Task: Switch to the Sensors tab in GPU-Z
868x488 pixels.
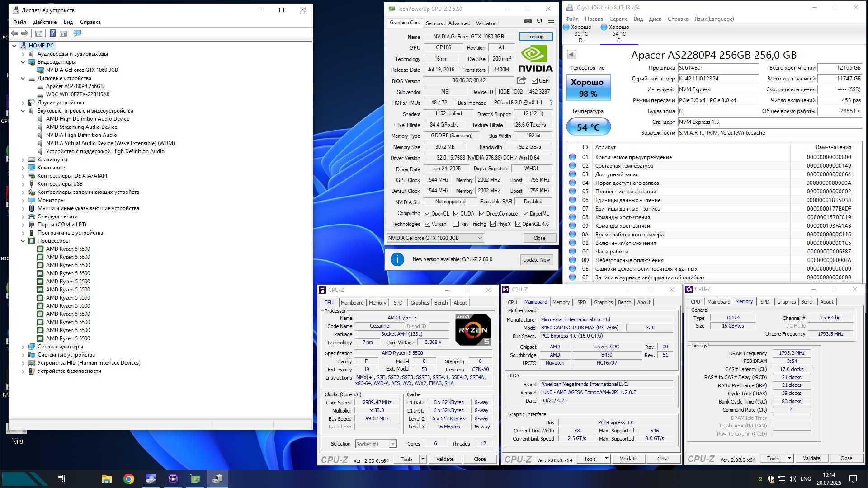Action: 434,23
